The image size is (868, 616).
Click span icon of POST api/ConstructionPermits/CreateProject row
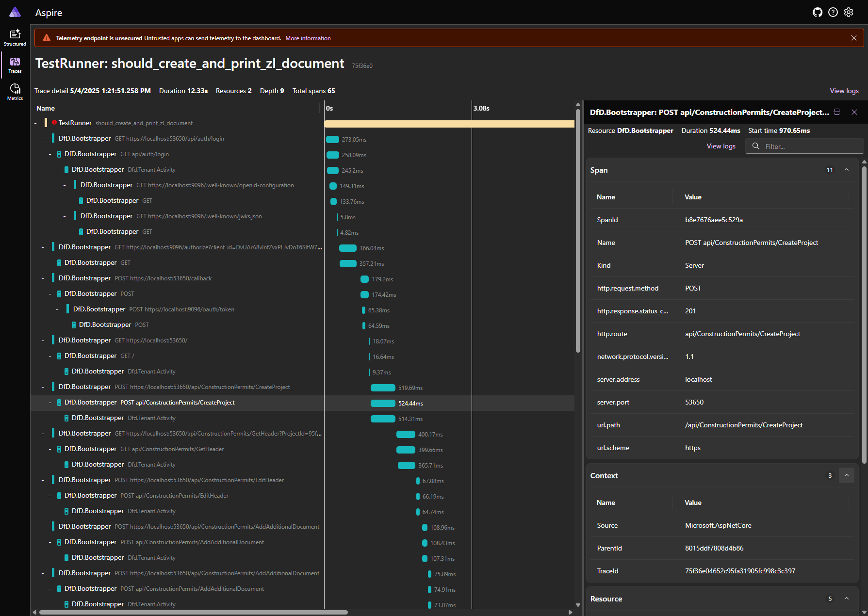click(59, 403)
